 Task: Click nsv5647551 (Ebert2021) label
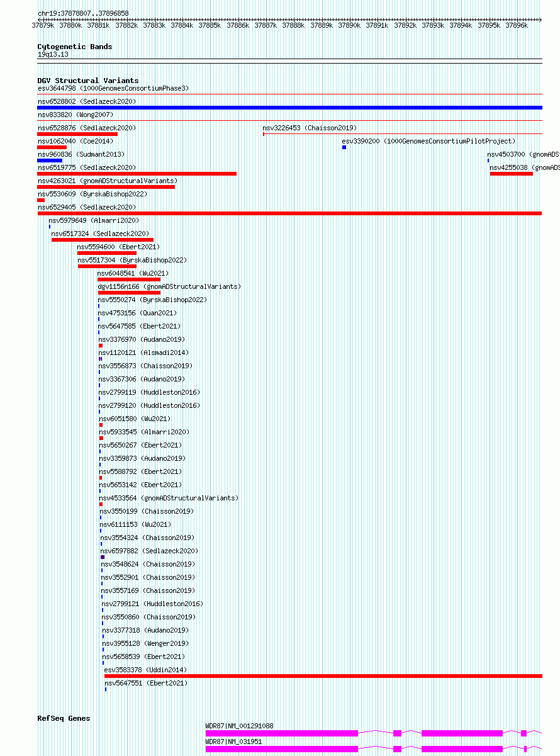point(146,684)
